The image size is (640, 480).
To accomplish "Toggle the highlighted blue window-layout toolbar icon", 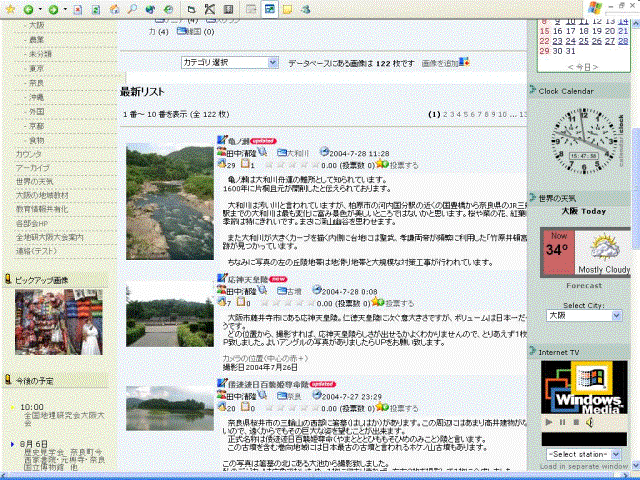I will pyautogui.click(x=269, y=9).
